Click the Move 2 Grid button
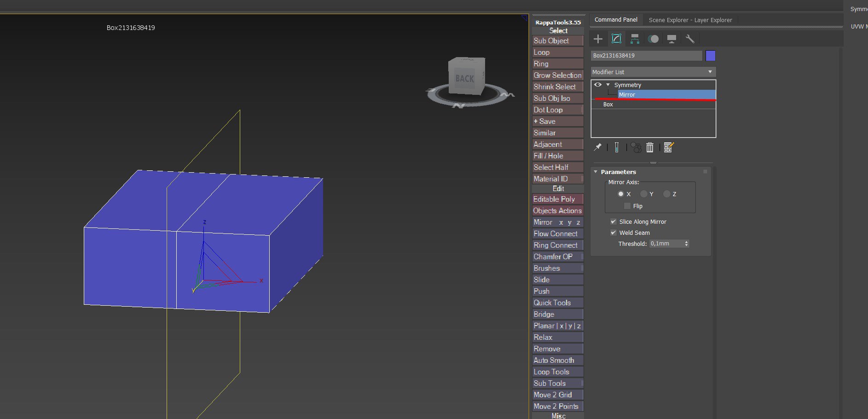This screenshot has width=868, height=419. coord(558,395)
